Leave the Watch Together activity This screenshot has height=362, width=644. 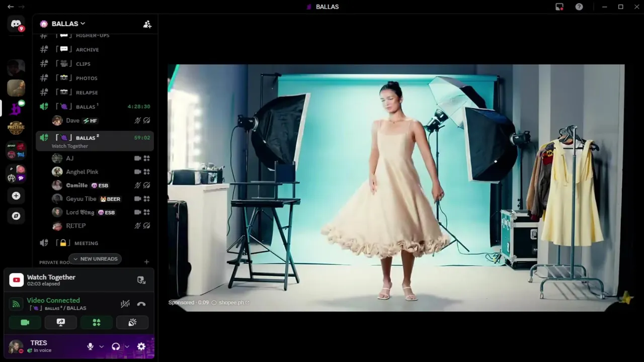point(141,280)
